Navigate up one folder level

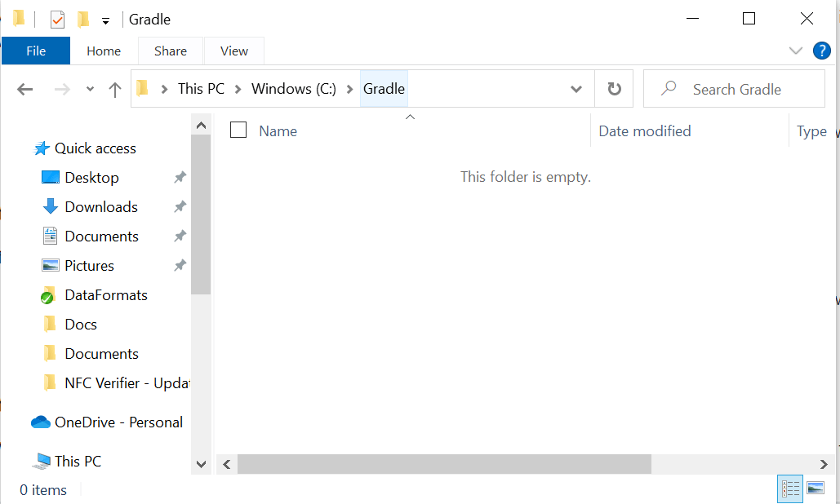pyautogui.click(x=115, y=89)
